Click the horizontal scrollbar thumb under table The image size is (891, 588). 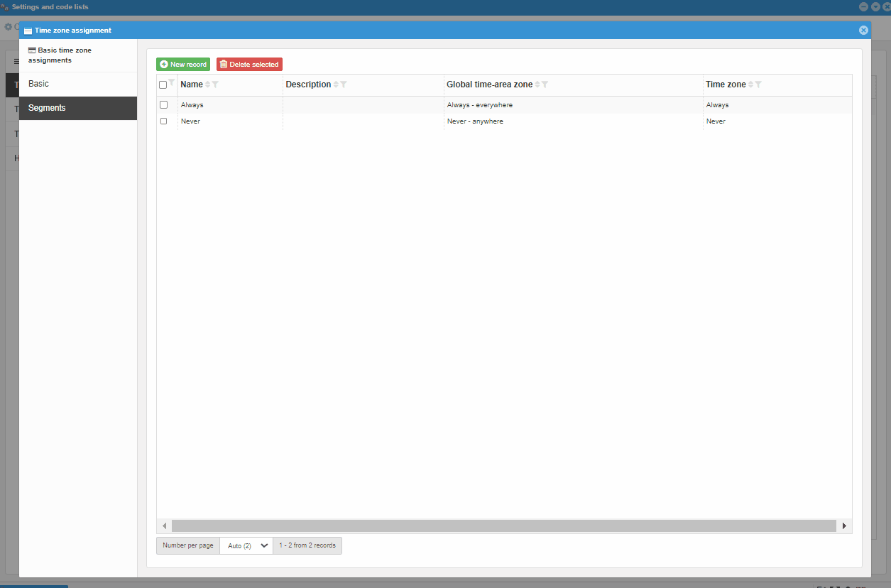coord(504,526)
